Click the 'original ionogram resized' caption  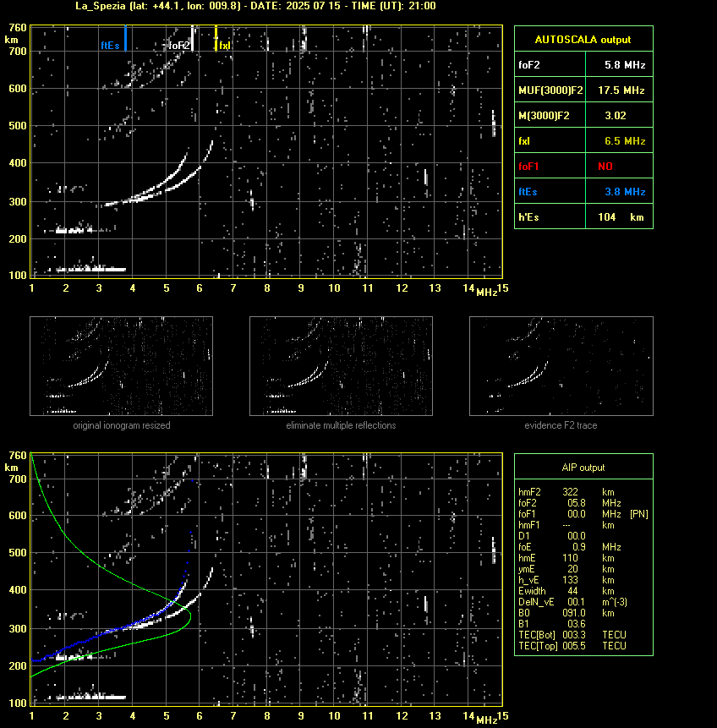click(122, 425)
